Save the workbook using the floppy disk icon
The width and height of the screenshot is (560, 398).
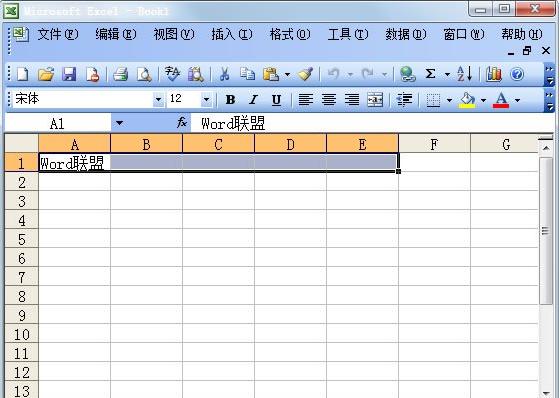point(69,74)
